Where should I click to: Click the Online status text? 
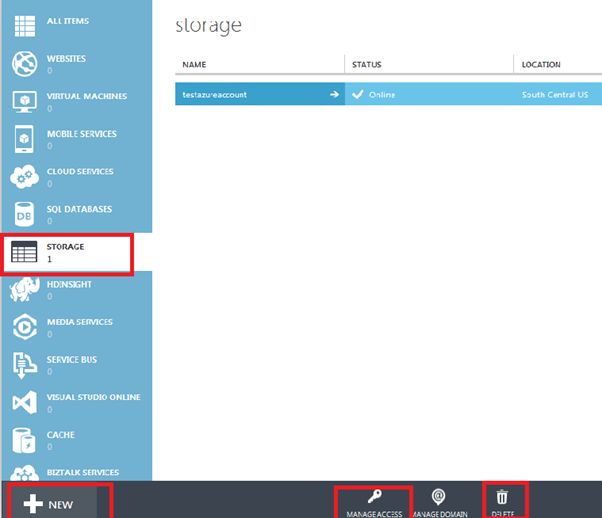coord(382,95)
